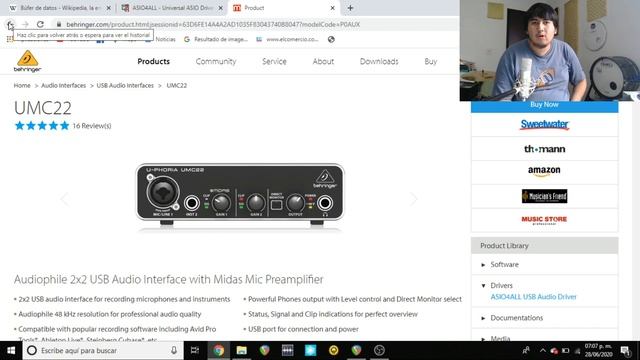Open the Service menu
640x360 pixels.
pos(274,61)
